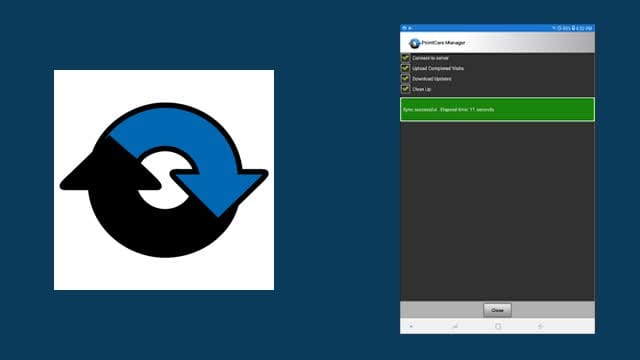Tap the back arrow in the navigation bar

point(540,326)
